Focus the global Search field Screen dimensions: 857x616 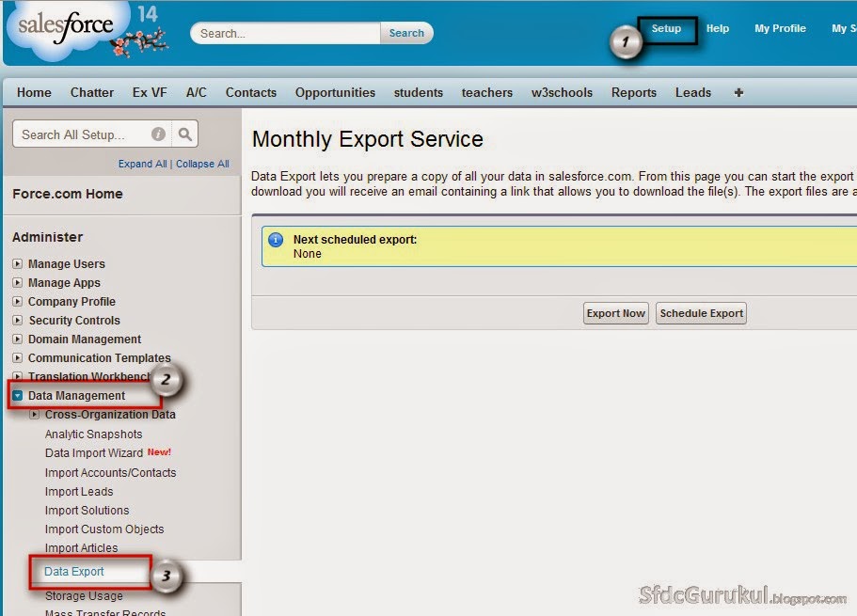pos(285,33)
